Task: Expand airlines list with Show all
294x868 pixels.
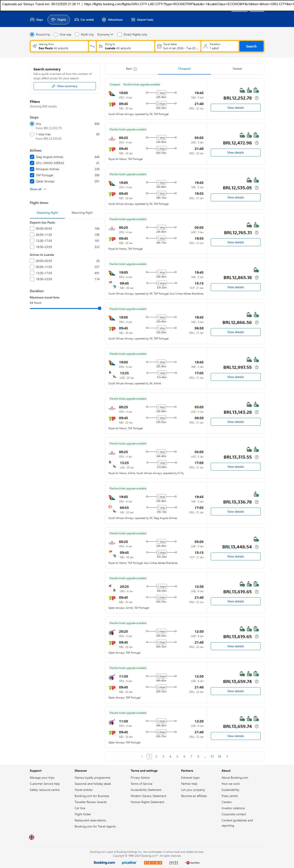Action: pos(38,189)
